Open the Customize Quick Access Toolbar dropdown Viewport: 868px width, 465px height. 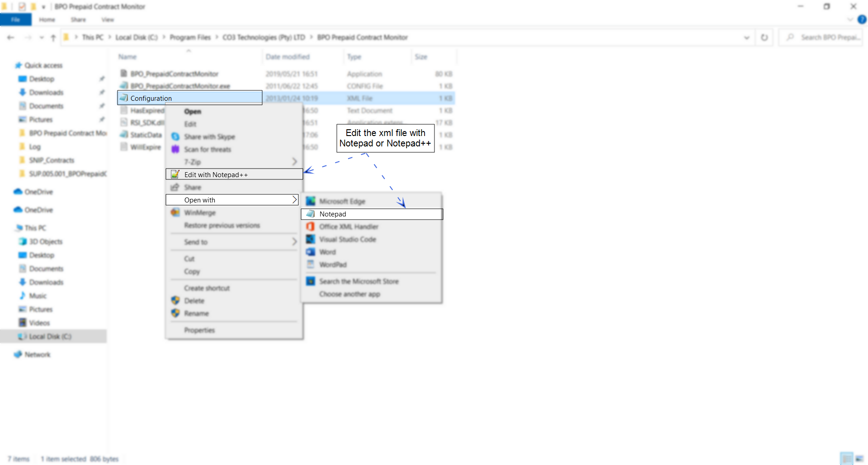43,7
